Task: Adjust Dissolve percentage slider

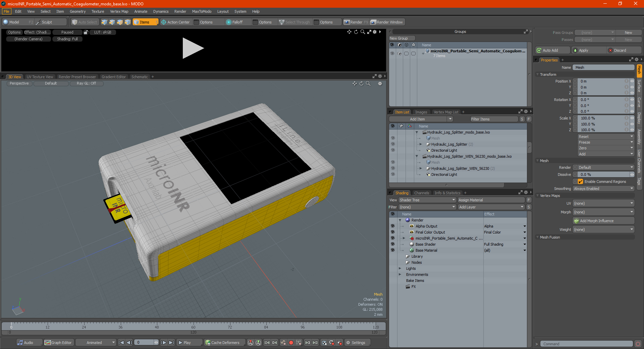Action: point(604,174)
